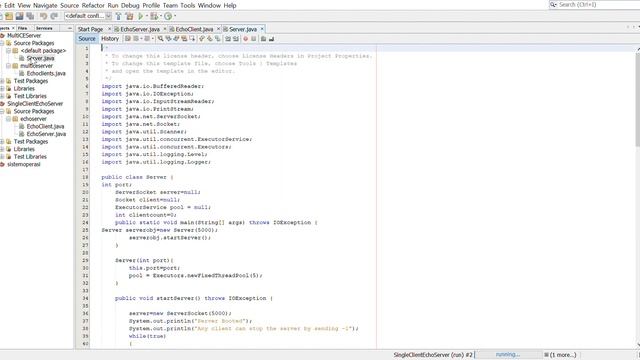Screen dimensions: 640x360
Task: Switch to the Start Page tab
Action: coord(91,29)
